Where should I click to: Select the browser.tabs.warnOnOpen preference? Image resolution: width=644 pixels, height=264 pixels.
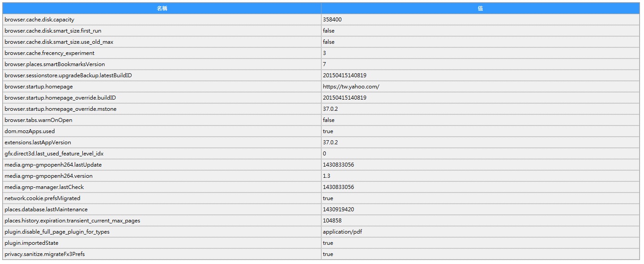click(38, 120)
